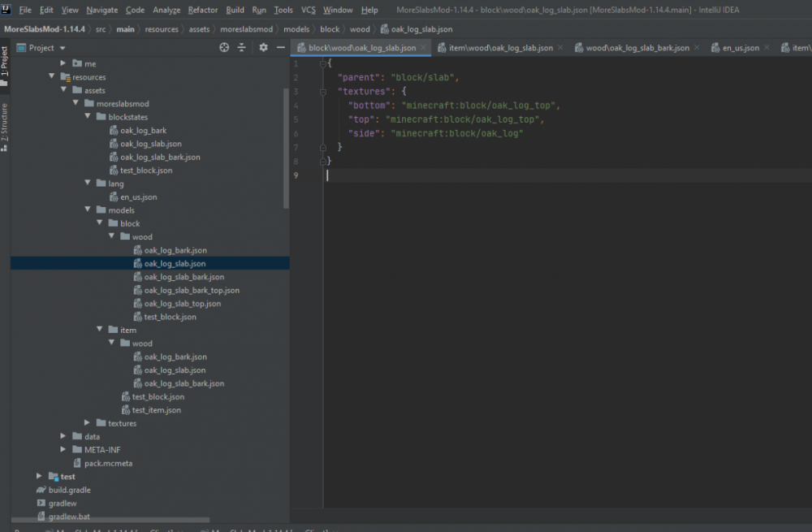Click the pack.mcmeta file icon
The image size is (812, 532).
click(77, 463)
